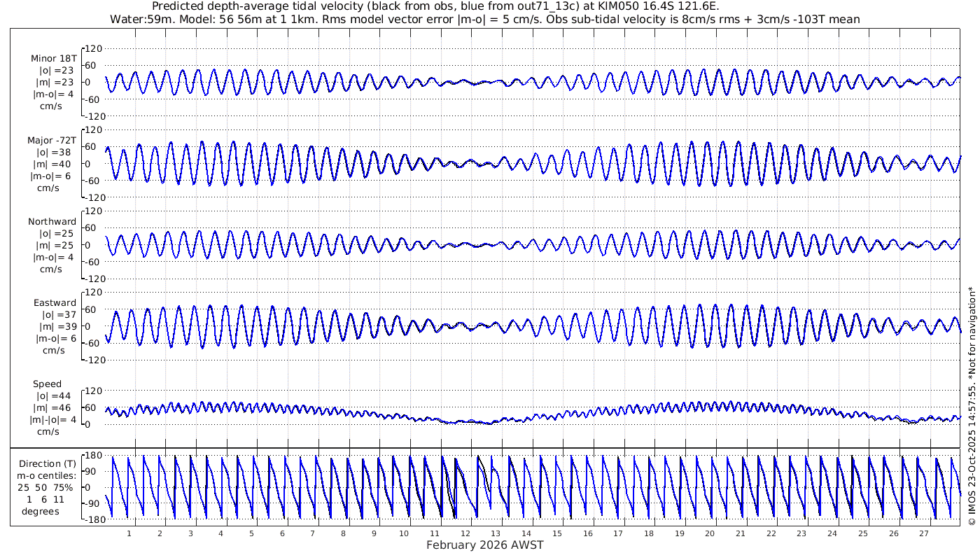Click the '|m| =46' value in Speed panel
Screen dimensions: 980x560
(55, 407)
